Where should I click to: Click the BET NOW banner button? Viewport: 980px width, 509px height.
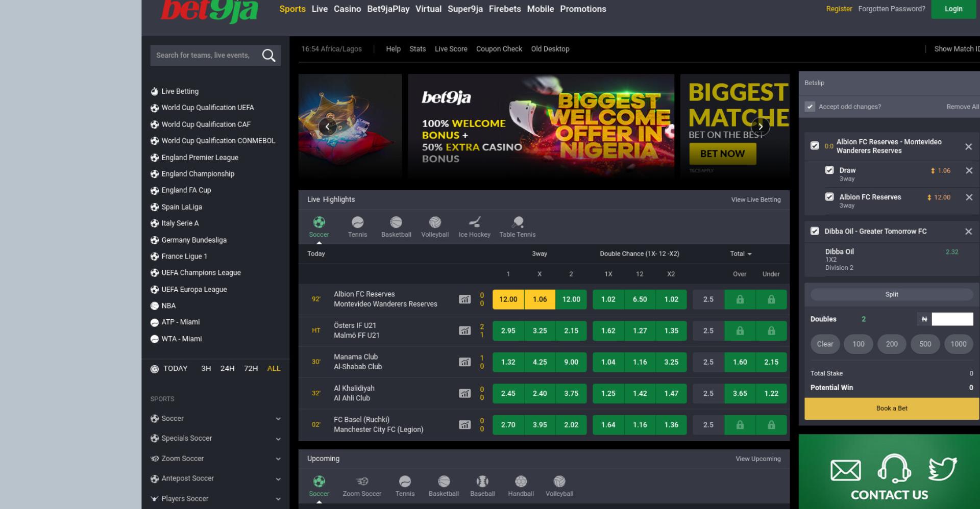[722, 154]
